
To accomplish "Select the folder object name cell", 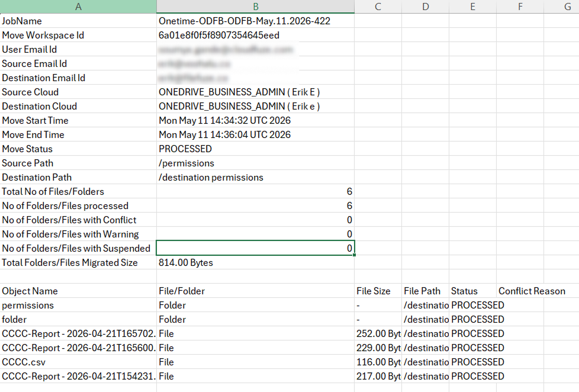I will click(x=78, y=320).
